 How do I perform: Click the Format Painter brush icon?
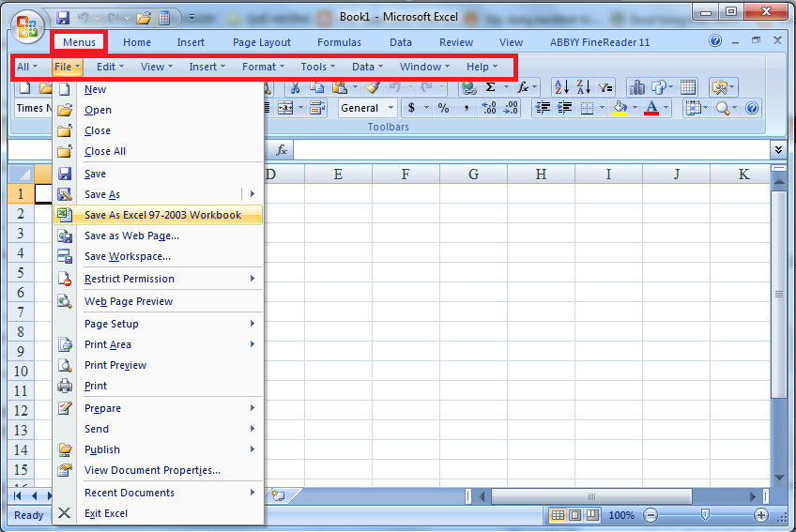373,87
